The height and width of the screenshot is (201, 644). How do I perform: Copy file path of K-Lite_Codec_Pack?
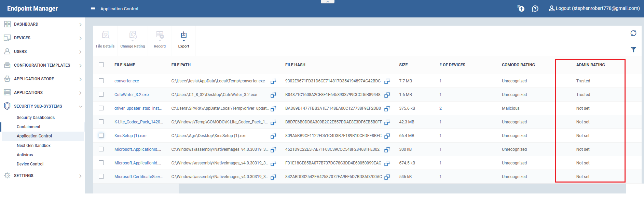pos(273,122)
